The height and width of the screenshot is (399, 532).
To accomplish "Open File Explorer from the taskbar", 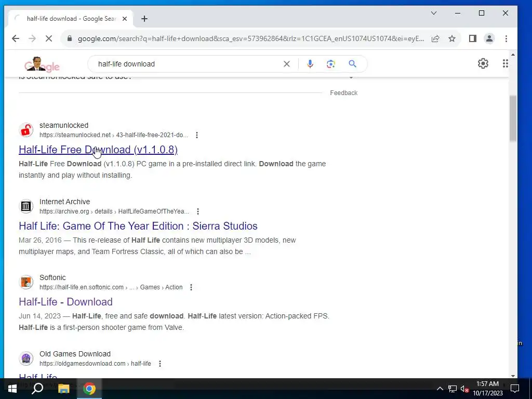I will [63, 389].
